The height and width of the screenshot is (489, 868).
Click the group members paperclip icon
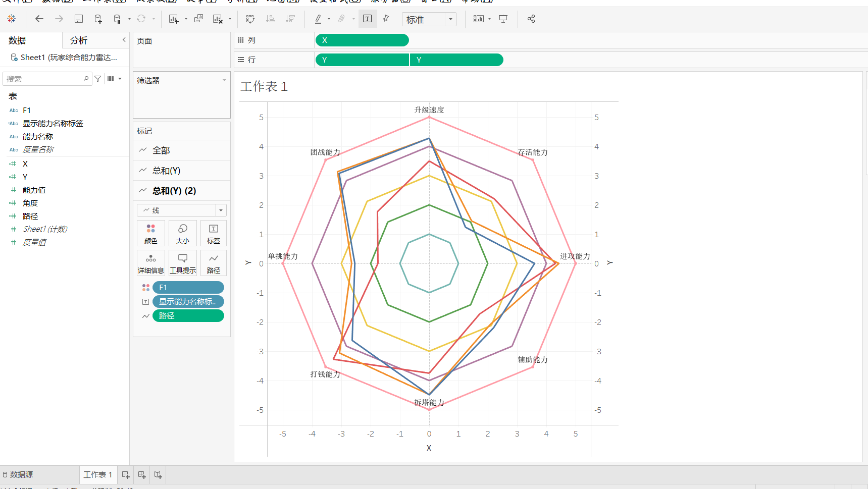pyautogui.click(x=341, y=19)
